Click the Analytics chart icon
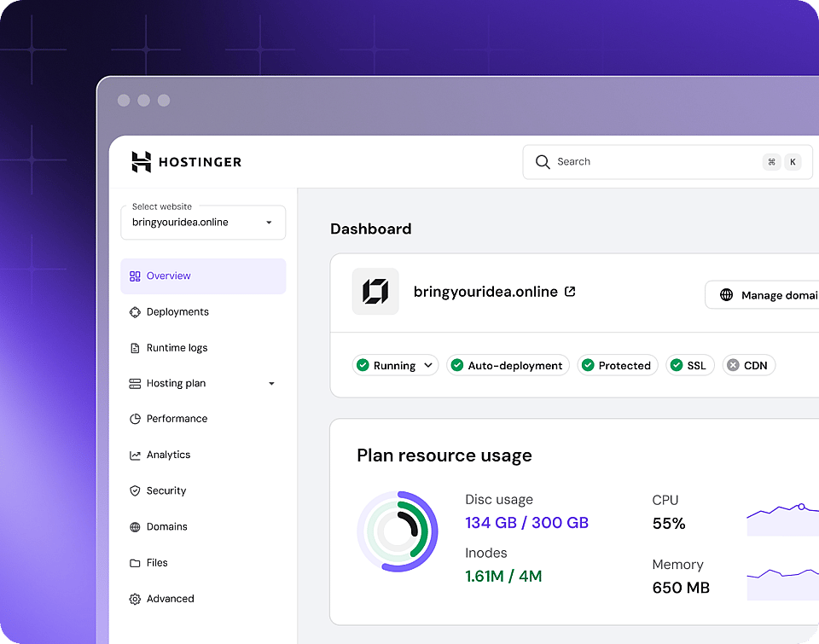The image size is (819, 644). click(x=135, y=455)
